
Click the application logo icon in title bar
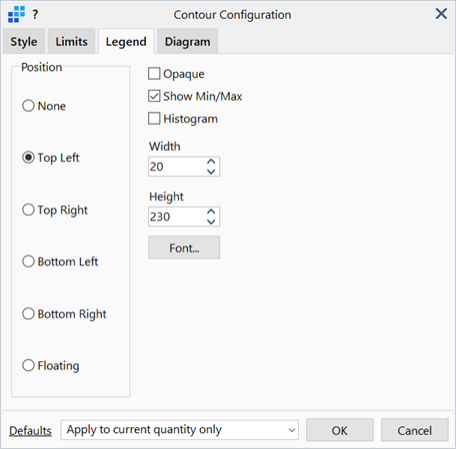point(16,14)
